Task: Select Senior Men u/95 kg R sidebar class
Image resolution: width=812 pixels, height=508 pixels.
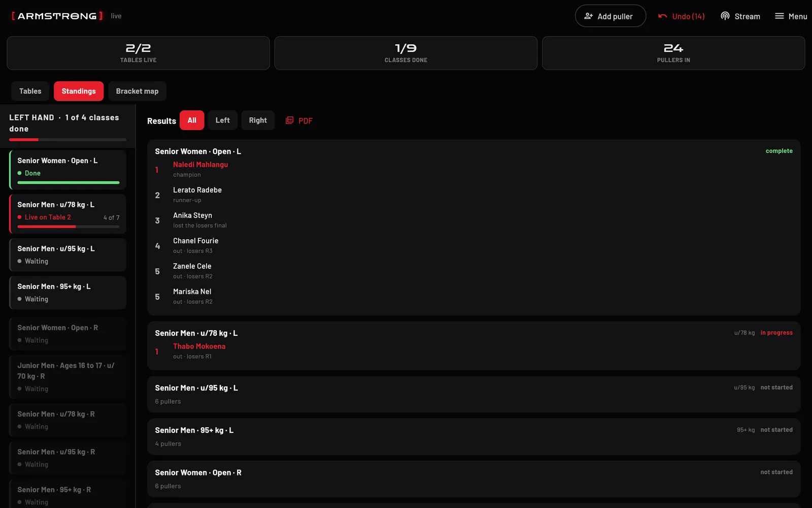Action: point(68,458)
